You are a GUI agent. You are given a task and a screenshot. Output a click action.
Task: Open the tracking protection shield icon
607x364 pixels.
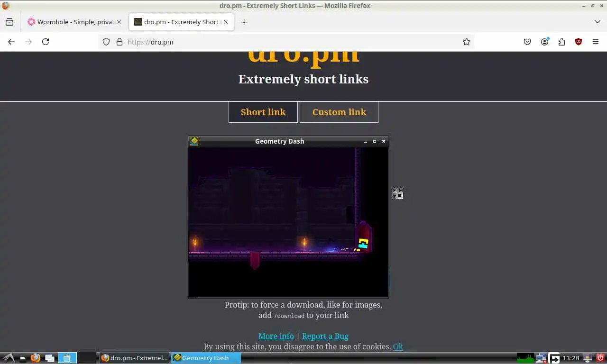[106, 42]
